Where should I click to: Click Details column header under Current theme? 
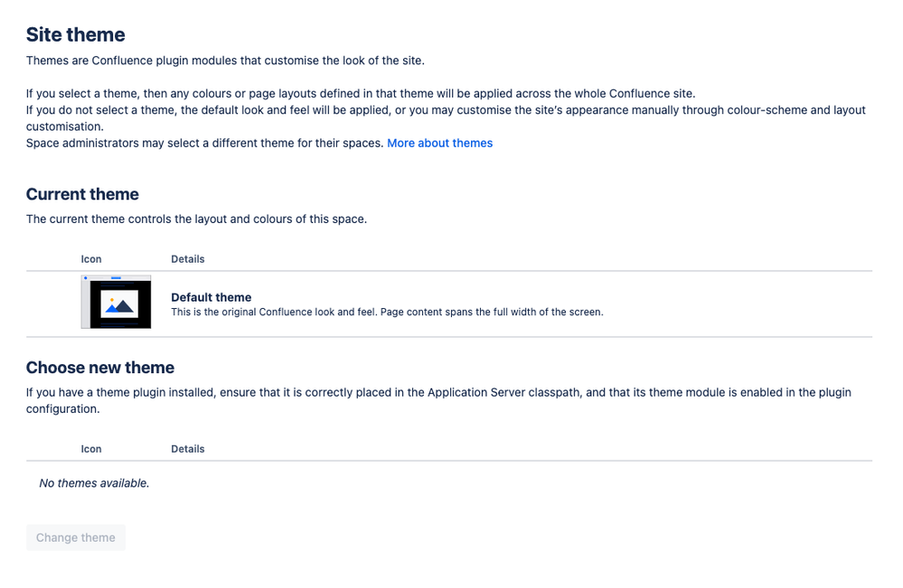tap(188, 259)
